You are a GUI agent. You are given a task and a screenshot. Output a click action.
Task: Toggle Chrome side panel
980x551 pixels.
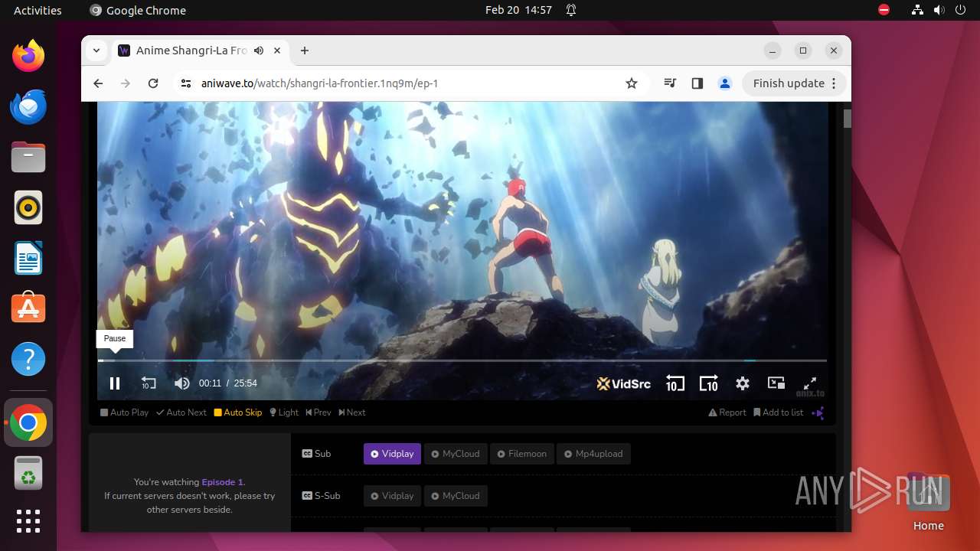click(697, 83)
